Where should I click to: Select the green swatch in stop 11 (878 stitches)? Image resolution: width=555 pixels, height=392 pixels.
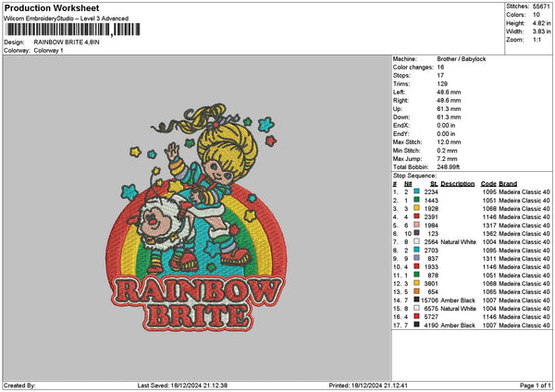pyautogui.click(x=416, y=275)
